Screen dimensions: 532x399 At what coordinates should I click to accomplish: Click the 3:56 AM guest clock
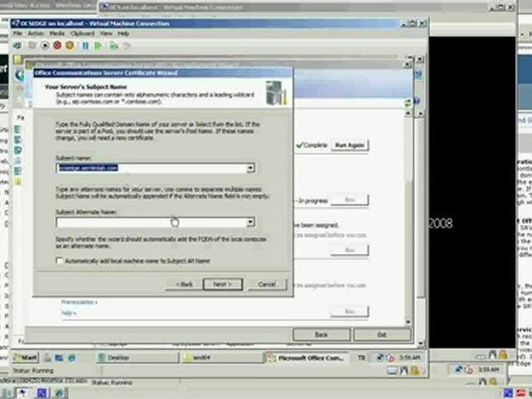410,357
